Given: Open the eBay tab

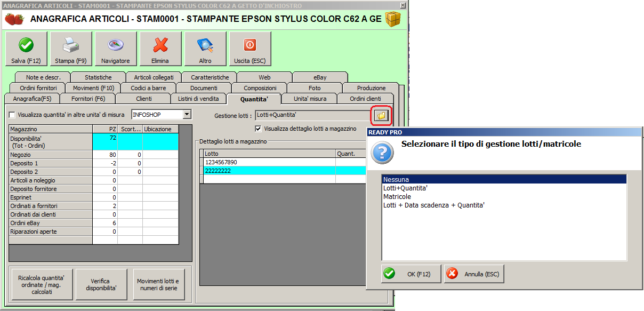Looking at the screenshot, I should click(x=320, y=77).
